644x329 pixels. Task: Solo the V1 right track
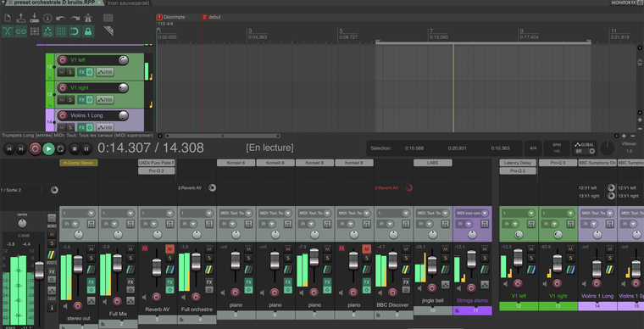70,100
